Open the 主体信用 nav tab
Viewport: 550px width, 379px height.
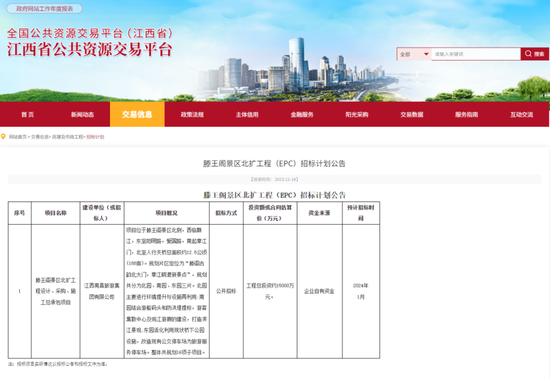pos(247,114)
